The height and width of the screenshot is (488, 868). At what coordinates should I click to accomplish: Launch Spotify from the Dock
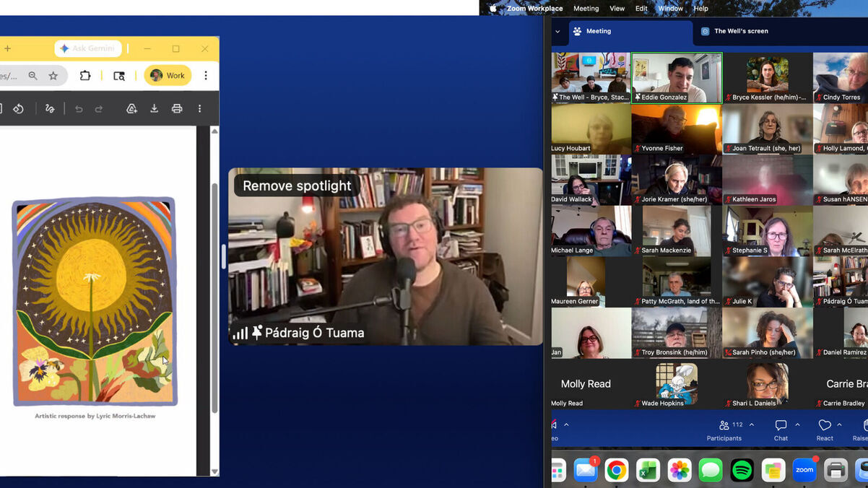click(742, 470)
